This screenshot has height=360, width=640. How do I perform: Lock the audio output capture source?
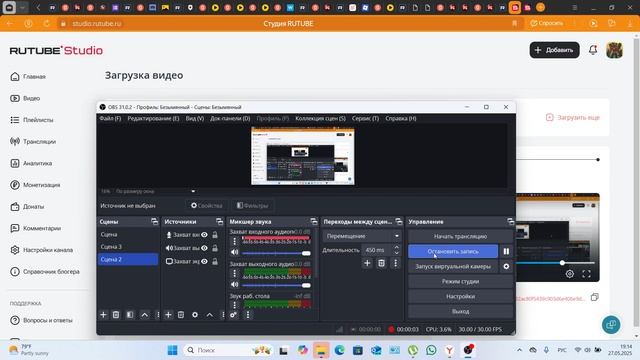(x=215, y=248)
